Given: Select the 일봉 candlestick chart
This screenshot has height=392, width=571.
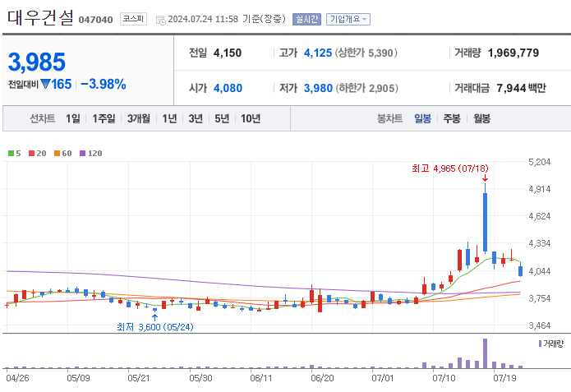Looking at the screenshot, I should pos(422,118).
